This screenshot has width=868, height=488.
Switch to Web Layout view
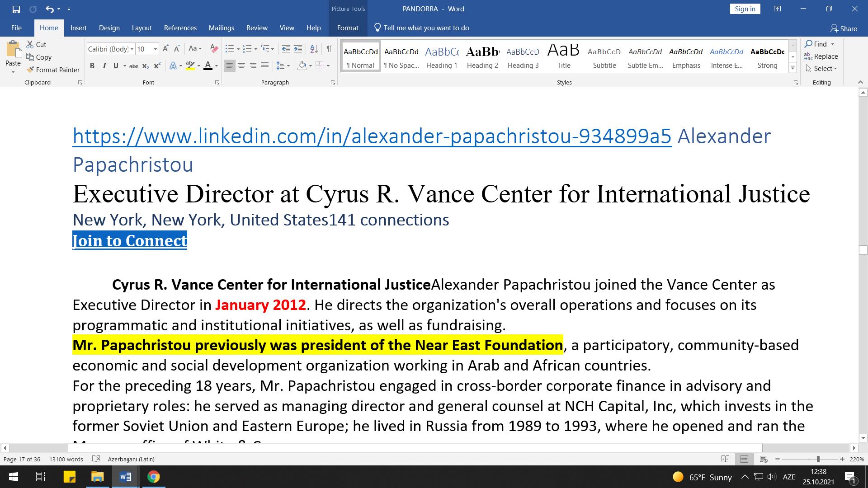(764, 459)
